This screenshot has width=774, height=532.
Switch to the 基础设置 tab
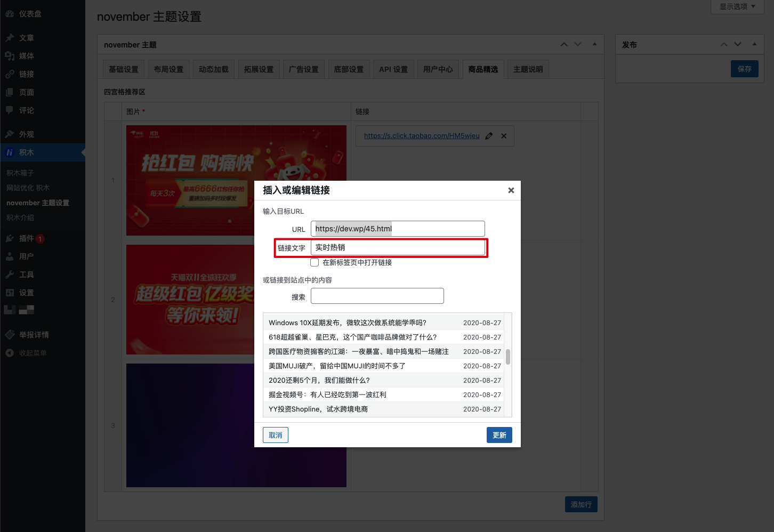point(124,69)
